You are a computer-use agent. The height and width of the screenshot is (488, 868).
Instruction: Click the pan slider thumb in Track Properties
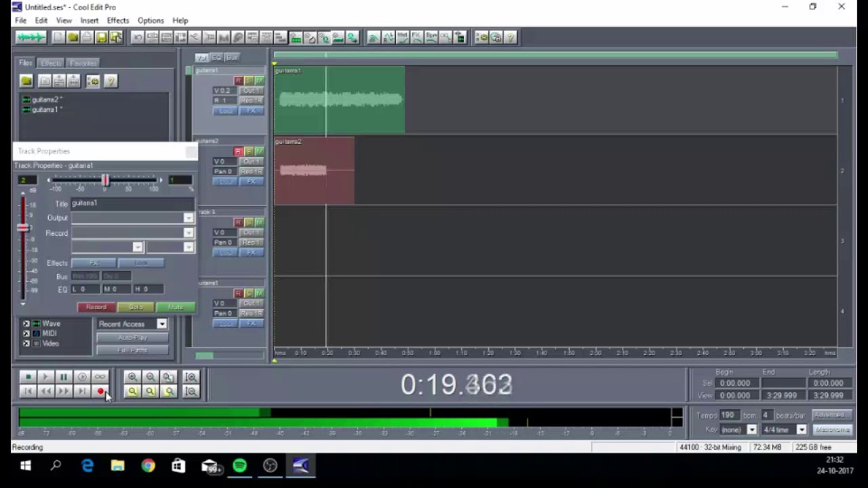tap(105, 180)
